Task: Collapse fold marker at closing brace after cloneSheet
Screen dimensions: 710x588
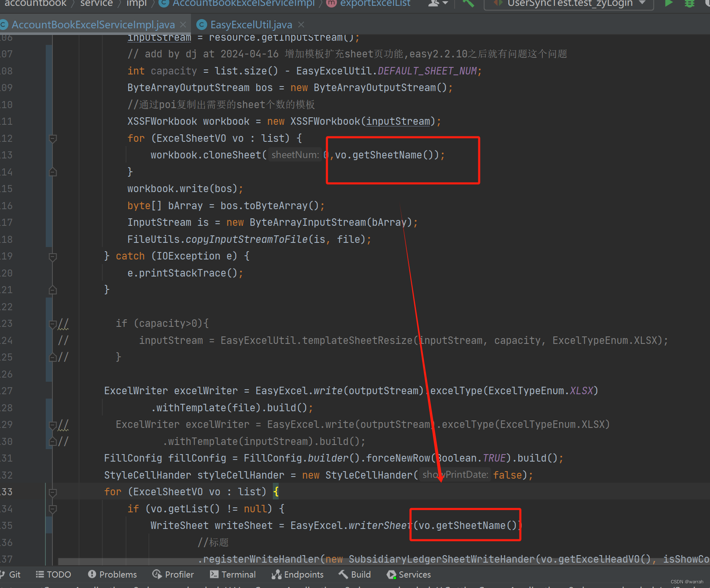Action: click(x=53, y=172)
